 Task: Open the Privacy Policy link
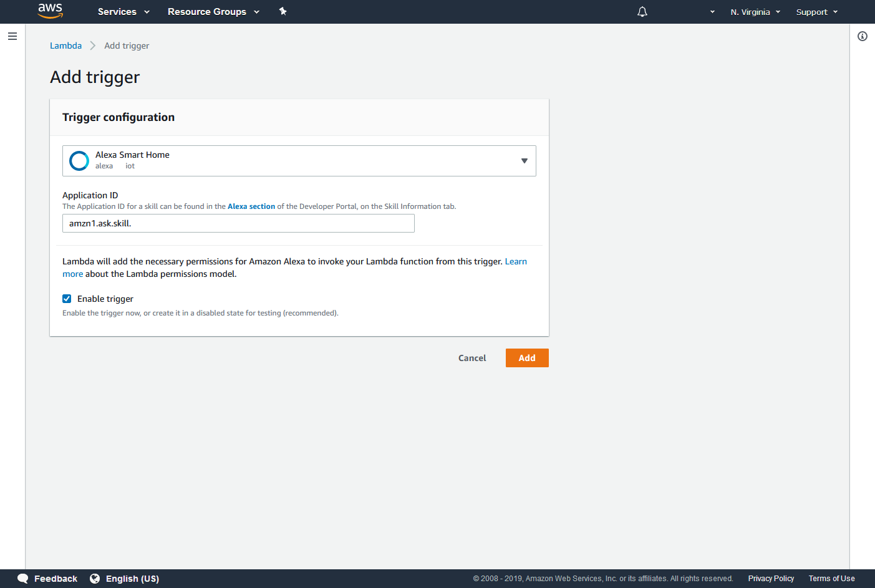[771, 579]
